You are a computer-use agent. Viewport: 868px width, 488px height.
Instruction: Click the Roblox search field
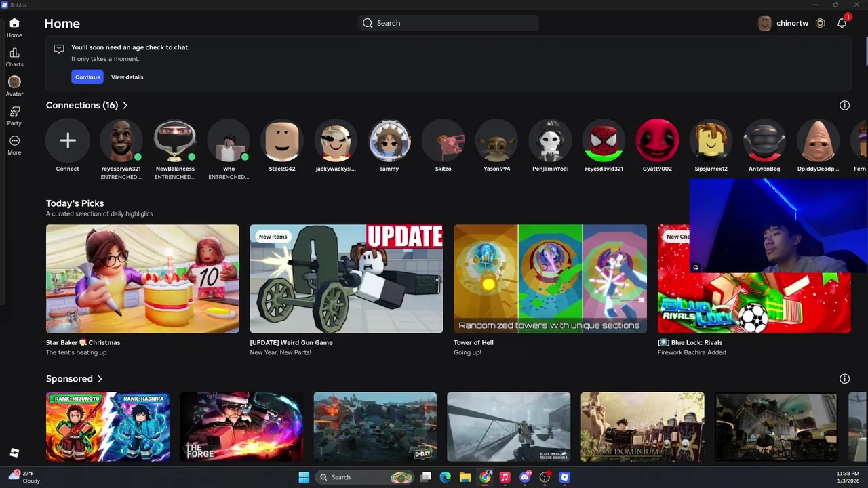click(x=448, y=23)
